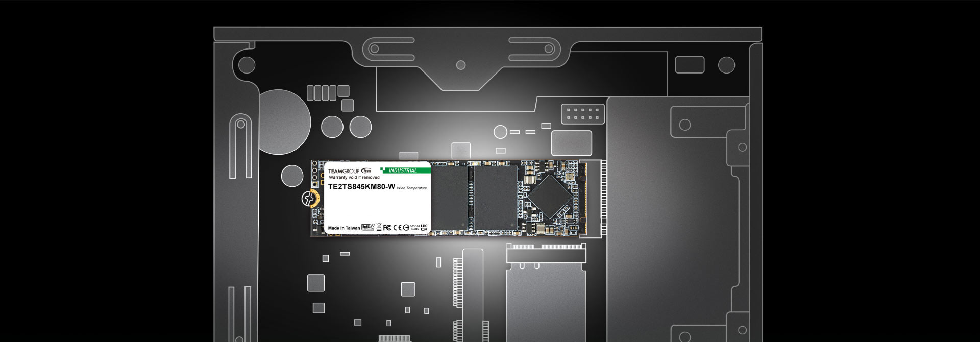Click the FCC certification mark
The height and width of the screenshot is (342, 980).
(387, 227)
